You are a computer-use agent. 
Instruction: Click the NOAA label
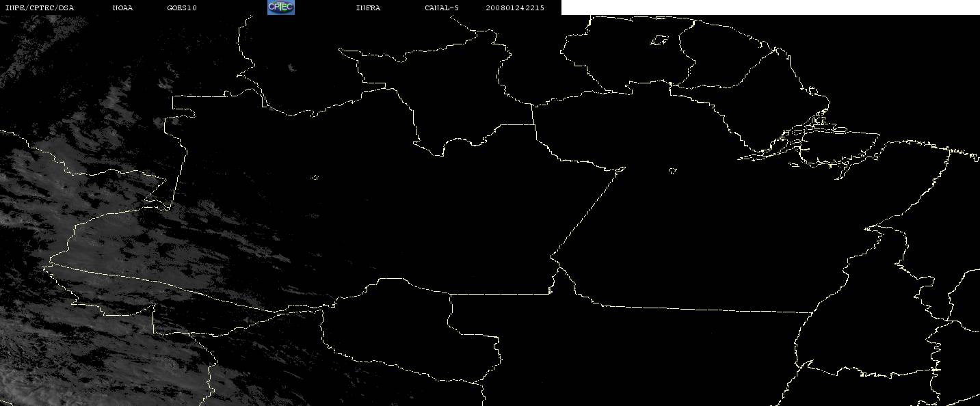[122, 8]
